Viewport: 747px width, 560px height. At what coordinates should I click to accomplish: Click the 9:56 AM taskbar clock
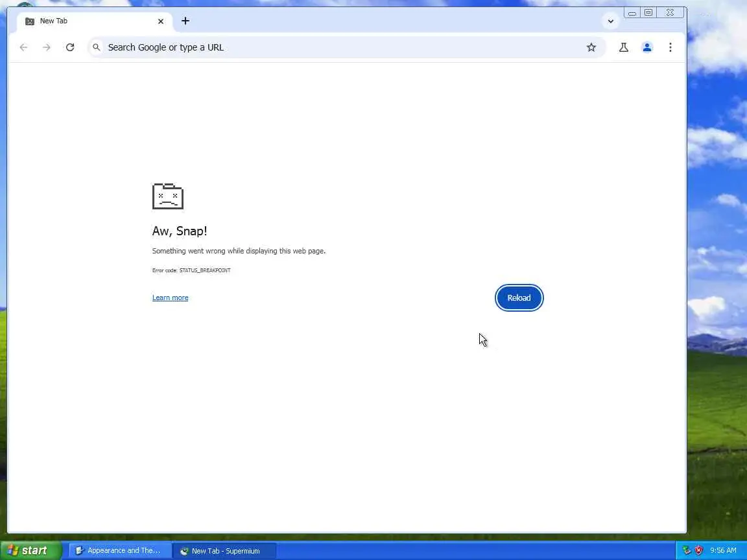(x=723, y=550)
